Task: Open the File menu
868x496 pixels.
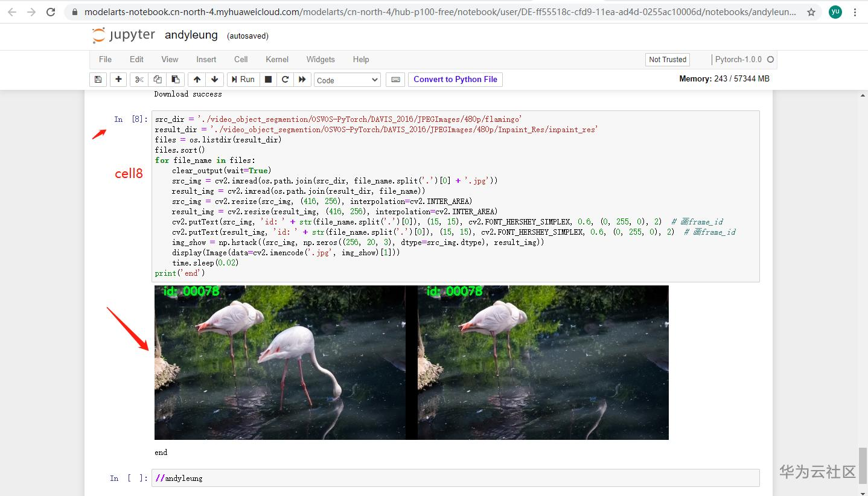Action: tap(105, 59)
